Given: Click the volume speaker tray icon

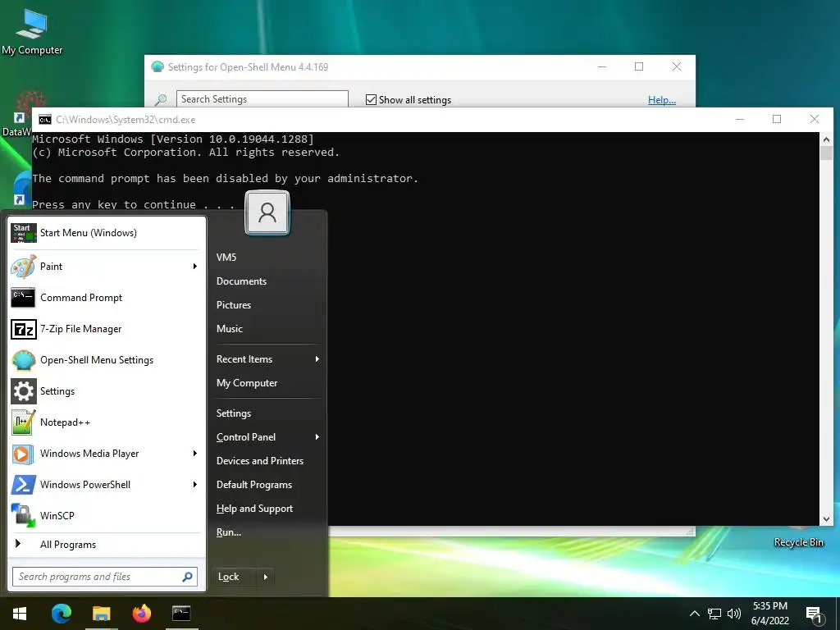Looking at the screenshot, I should point(734,614).
